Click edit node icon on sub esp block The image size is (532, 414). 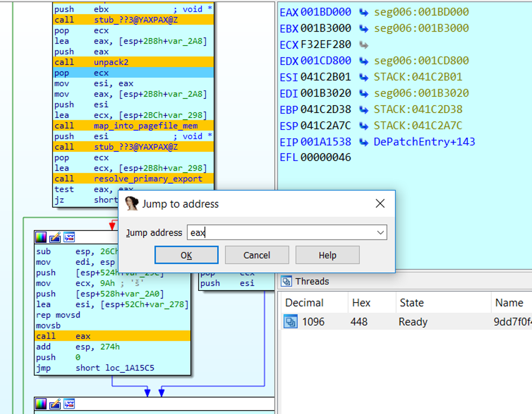click(55, 237)
